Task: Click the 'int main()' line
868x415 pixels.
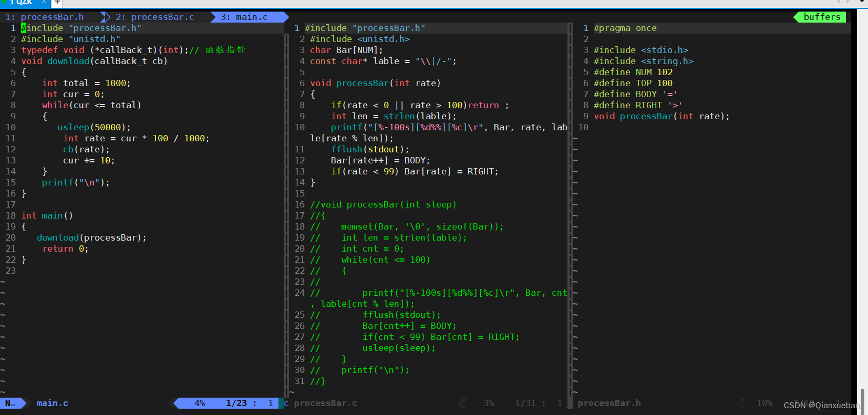Action: [47, 215]
